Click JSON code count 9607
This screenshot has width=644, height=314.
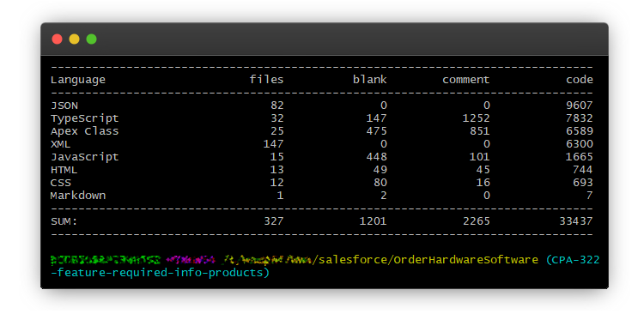(x=579, y=106)
